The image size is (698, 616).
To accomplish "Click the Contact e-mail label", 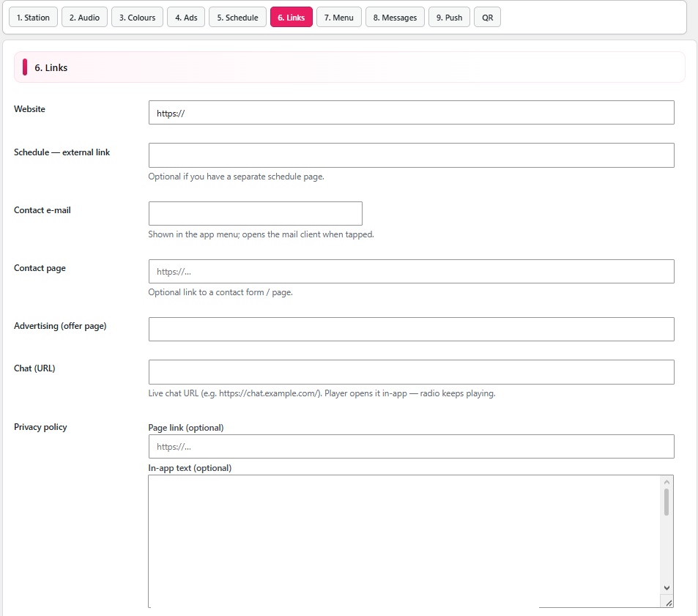I will 42,210.
